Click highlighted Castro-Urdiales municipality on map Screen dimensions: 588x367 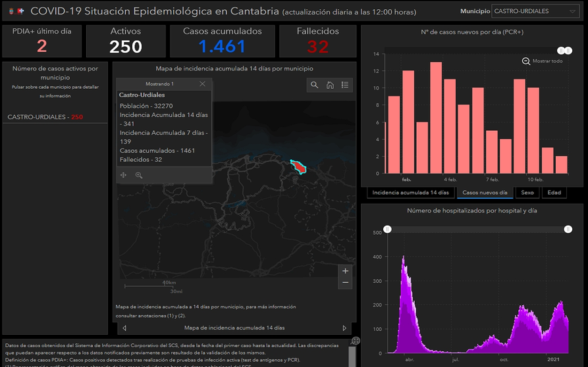click(298, 166)
